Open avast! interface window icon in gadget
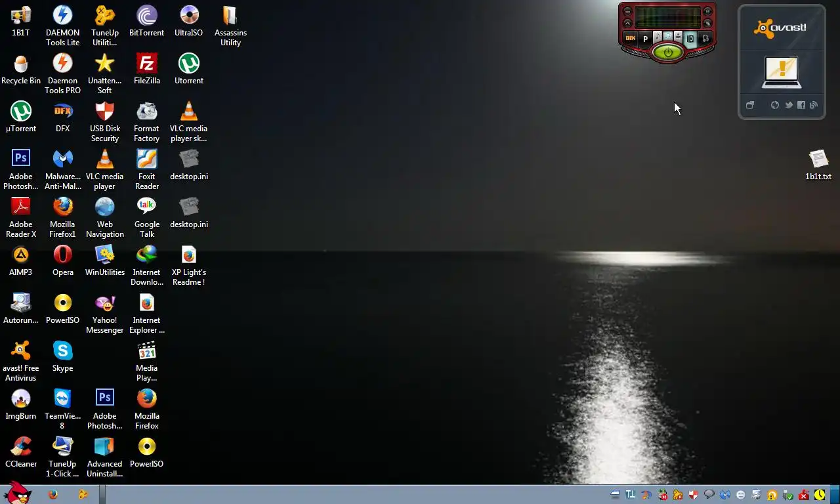840x504 pixels. pos(750,105)
